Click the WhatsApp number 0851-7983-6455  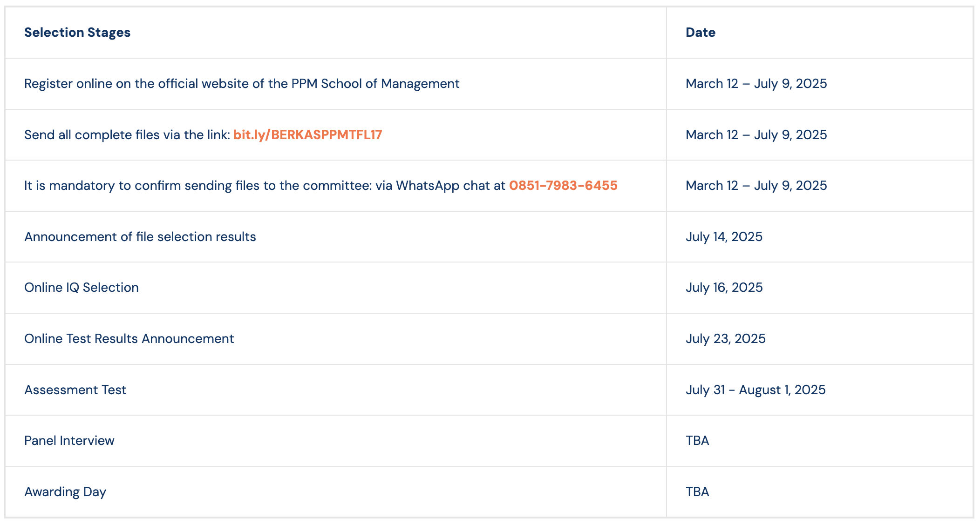coord(563,186)
